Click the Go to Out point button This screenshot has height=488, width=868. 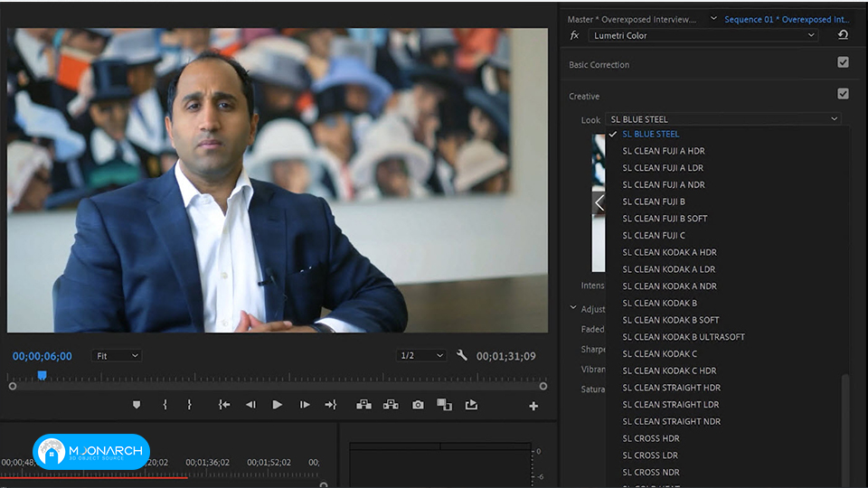(331, 405)
